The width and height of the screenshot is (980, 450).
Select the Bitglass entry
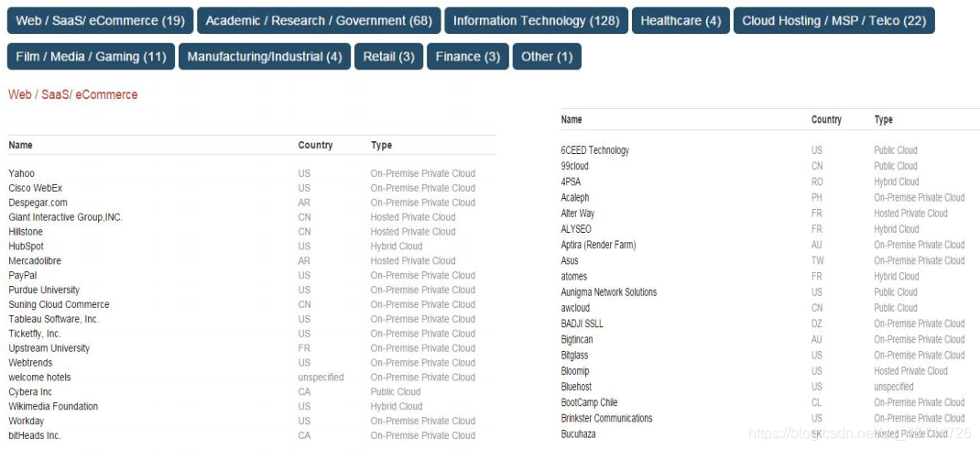click(575, 355)
